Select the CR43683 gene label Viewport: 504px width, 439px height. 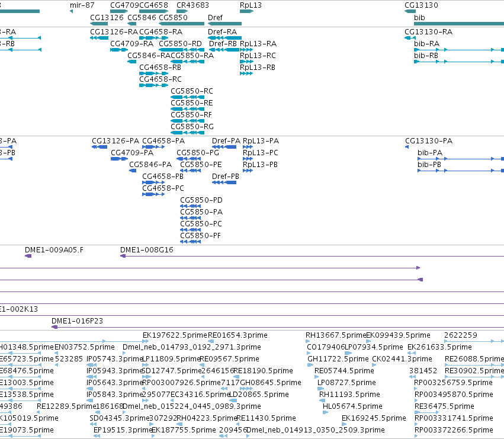[x=192, y=5]
